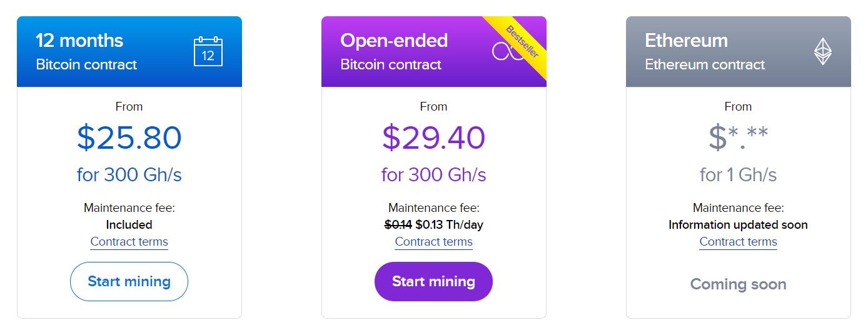Start mining on Open-ended contract
This screenshot has height=335, width=868.
[x=434, y=281]
